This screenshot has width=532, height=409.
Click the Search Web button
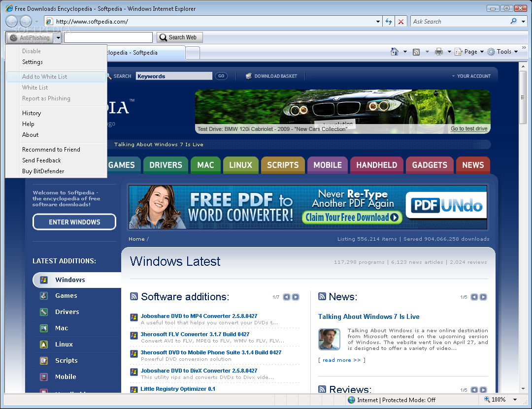coord(179,37)
